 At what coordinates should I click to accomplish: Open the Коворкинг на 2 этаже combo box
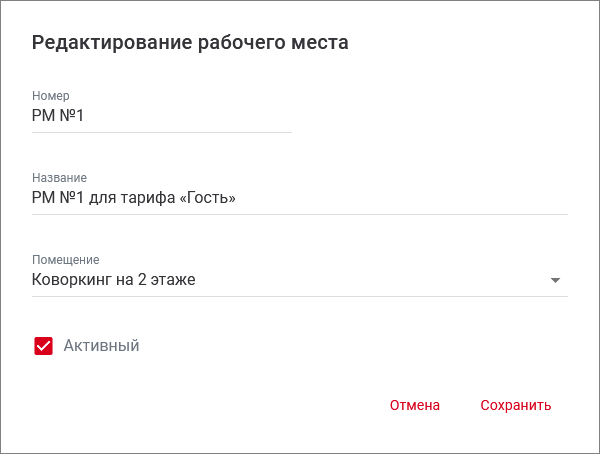[290, 280]
